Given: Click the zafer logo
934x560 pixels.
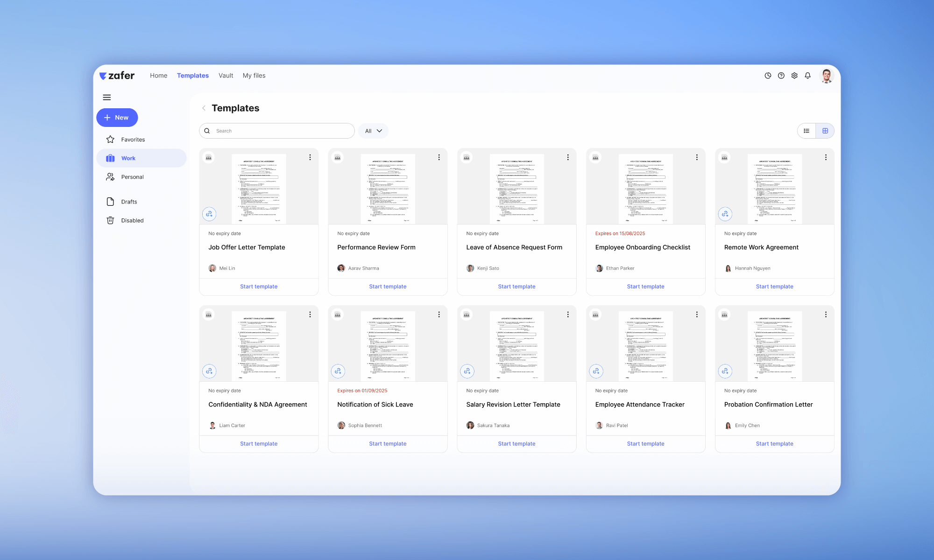Looking at the screenshot, I should 117,76.
